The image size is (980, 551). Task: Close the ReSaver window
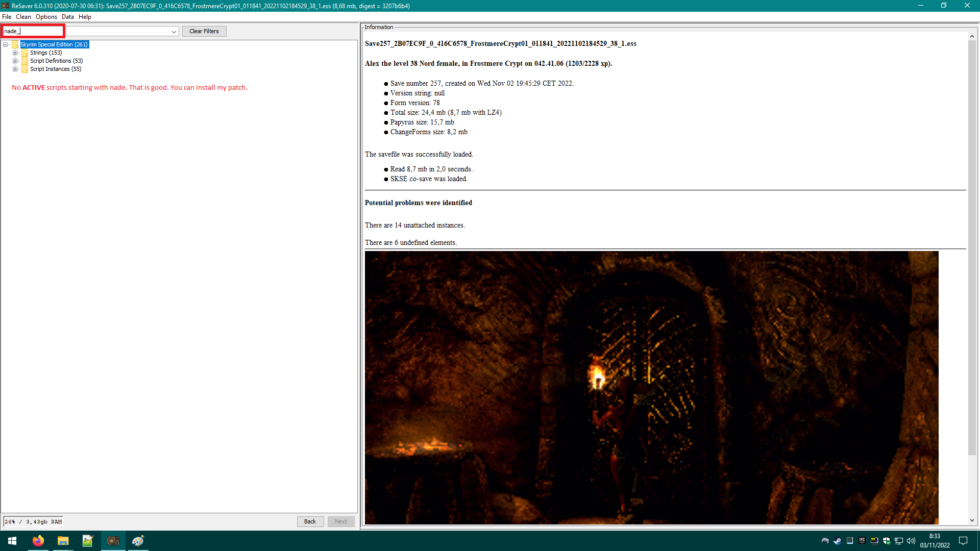967,6
